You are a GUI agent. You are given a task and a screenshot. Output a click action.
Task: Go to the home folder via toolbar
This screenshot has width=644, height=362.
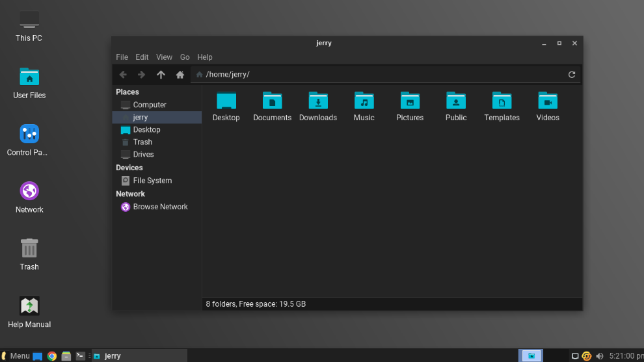[x=180, y=75]
